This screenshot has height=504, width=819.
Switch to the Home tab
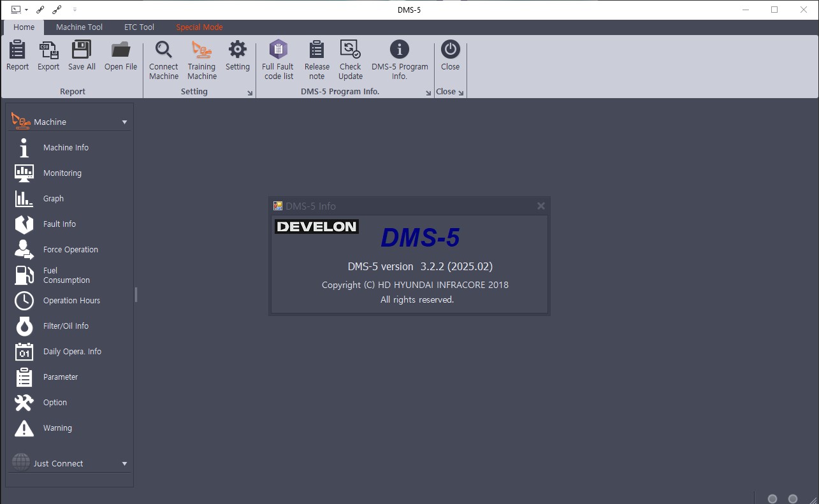[x=24, y=27]
